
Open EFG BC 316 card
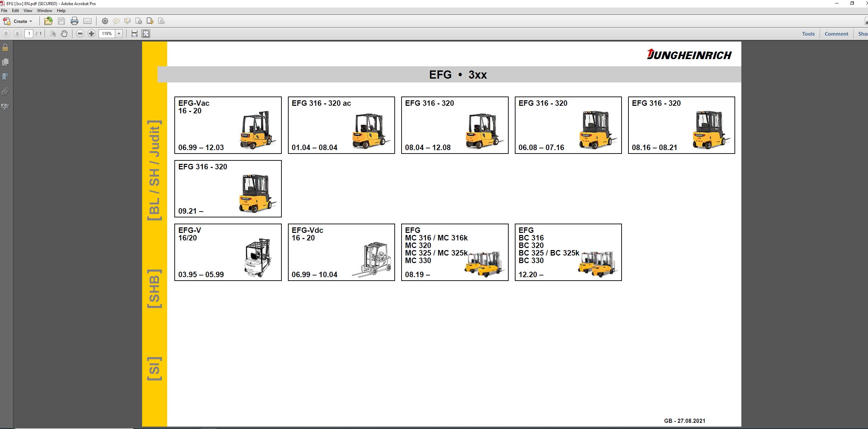point(568,252)
